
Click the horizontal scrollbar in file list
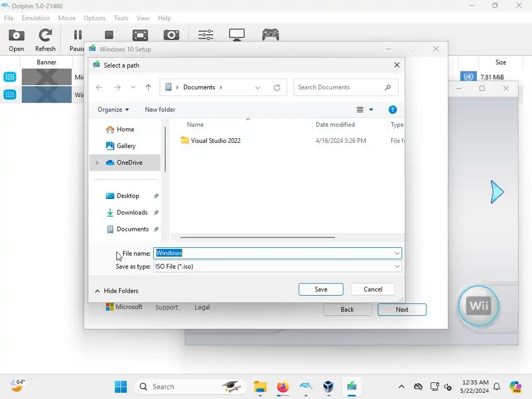coord(258,237)
